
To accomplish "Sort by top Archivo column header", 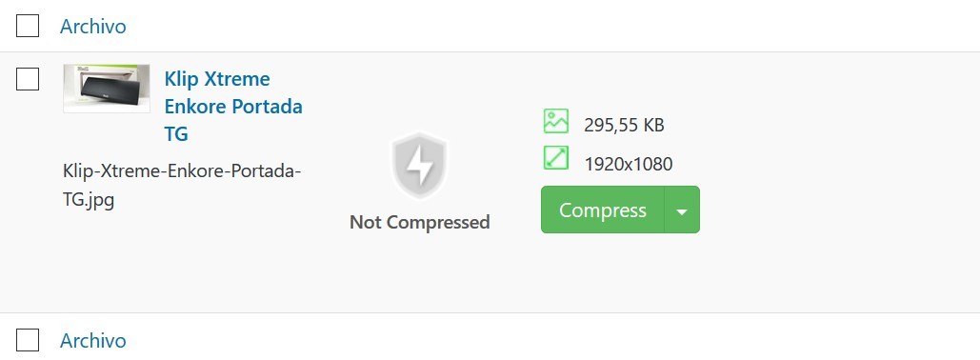I will click(x=93, y=27).
